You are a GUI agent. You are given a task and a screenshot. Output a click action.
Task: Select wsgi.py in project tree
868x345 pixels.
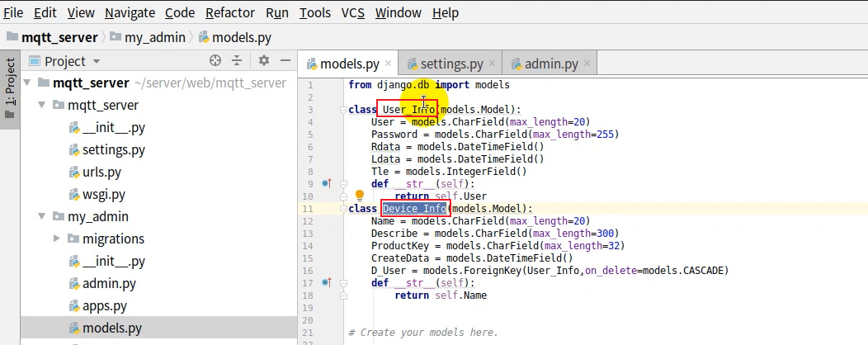pos(97,195)
